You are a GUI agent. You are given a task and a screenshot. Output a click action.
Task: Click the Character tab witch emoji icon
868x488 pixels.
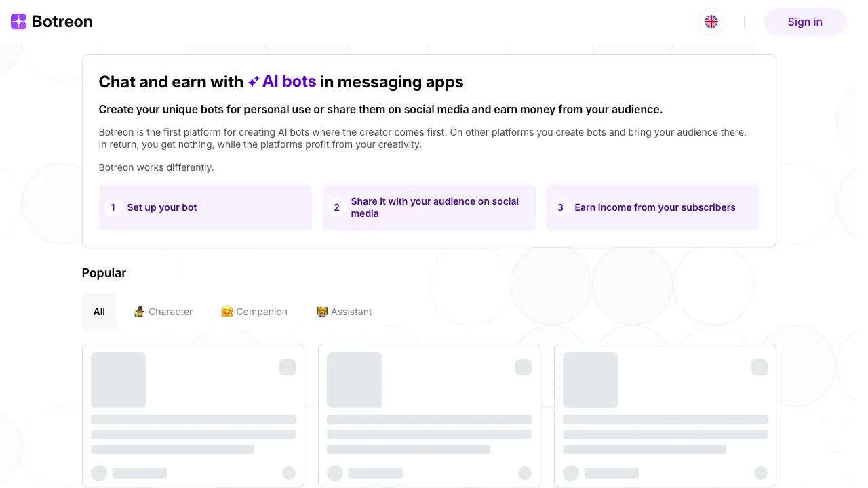[139, 312]
